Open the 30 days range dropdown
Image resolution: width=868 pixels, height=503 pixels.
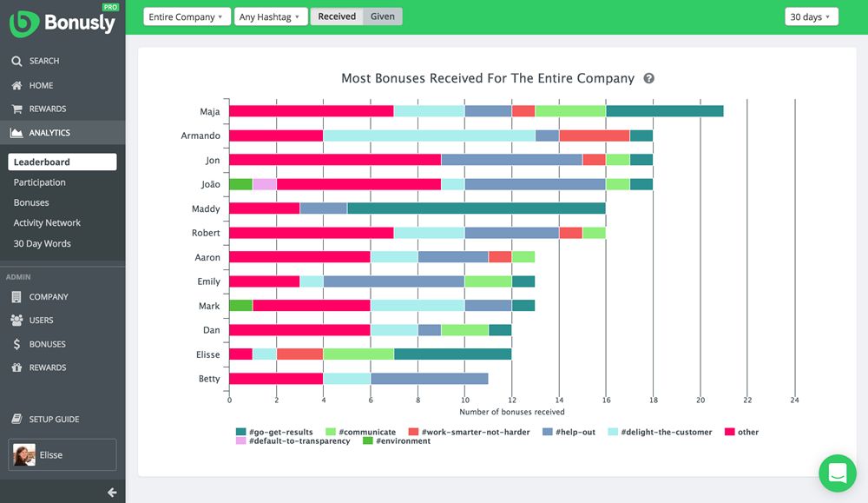point(811,17)
